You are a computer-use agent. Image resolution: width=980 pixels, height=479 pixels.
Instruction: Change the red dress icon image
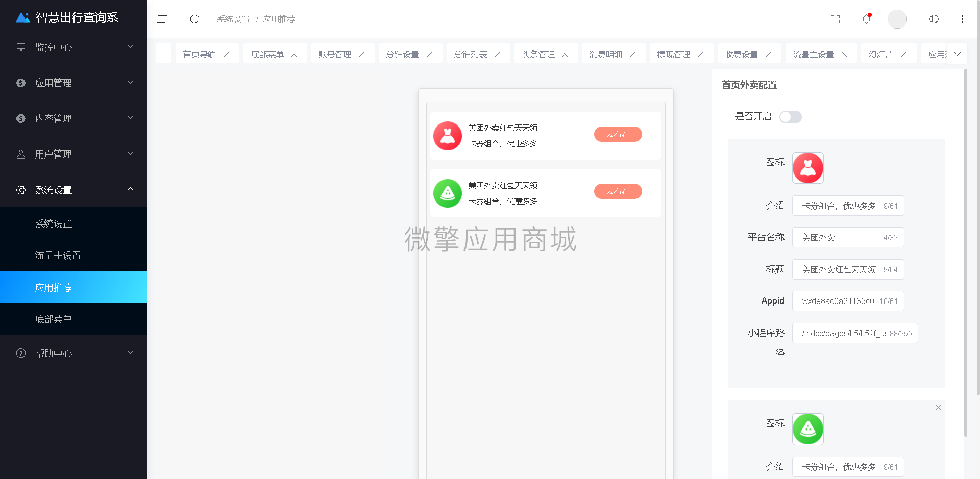point(807,168)
